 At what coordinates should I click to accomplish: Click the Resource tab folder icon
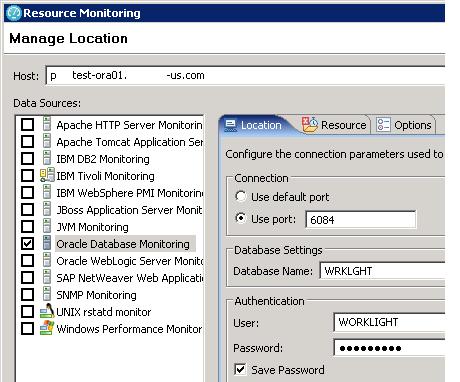(310, 125)
